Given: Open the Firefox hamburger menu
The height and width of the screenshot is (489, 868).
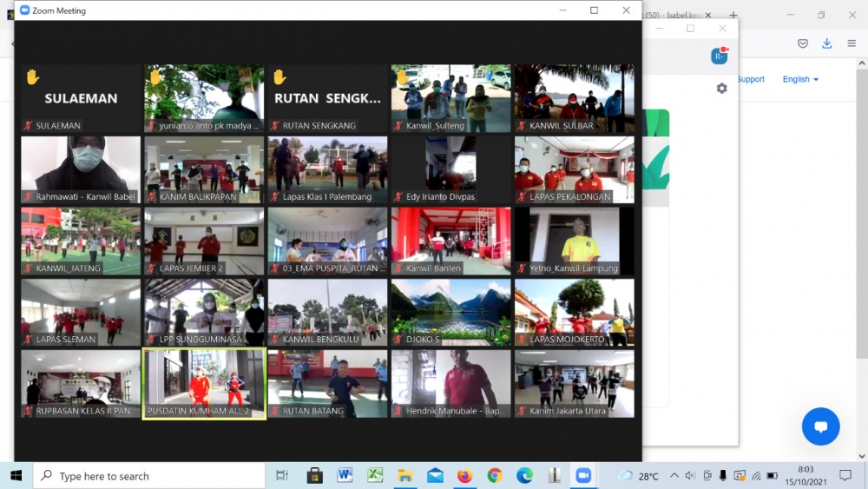Looking at the screenshot, I should [x=851, y=43].
